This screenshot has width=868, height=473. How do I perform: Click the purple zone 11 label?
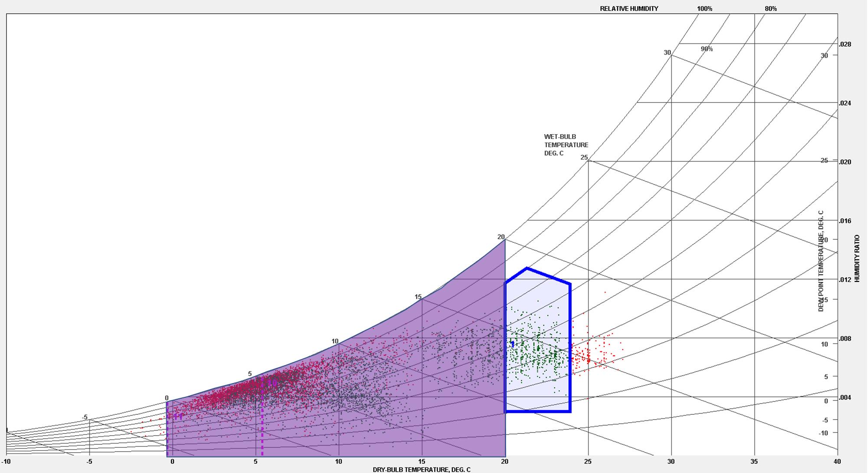[x=178, y=417]
